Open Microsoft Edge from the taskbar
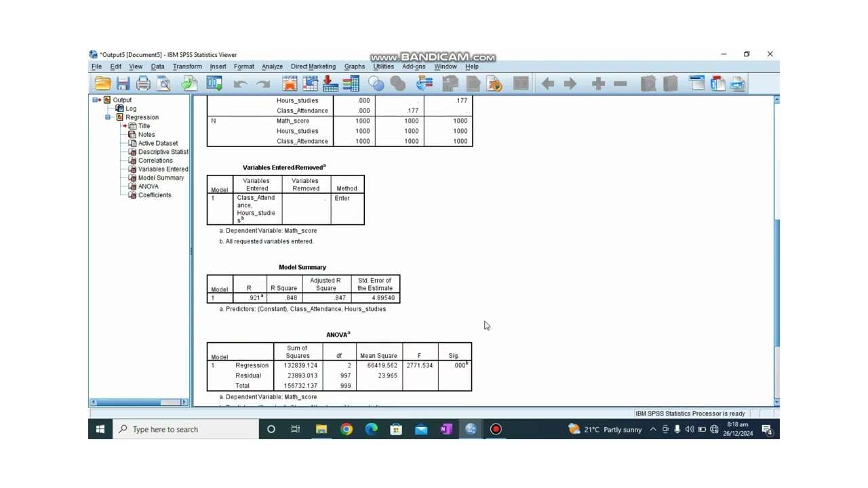The image size is (868, 488). (x=372, y=429)
